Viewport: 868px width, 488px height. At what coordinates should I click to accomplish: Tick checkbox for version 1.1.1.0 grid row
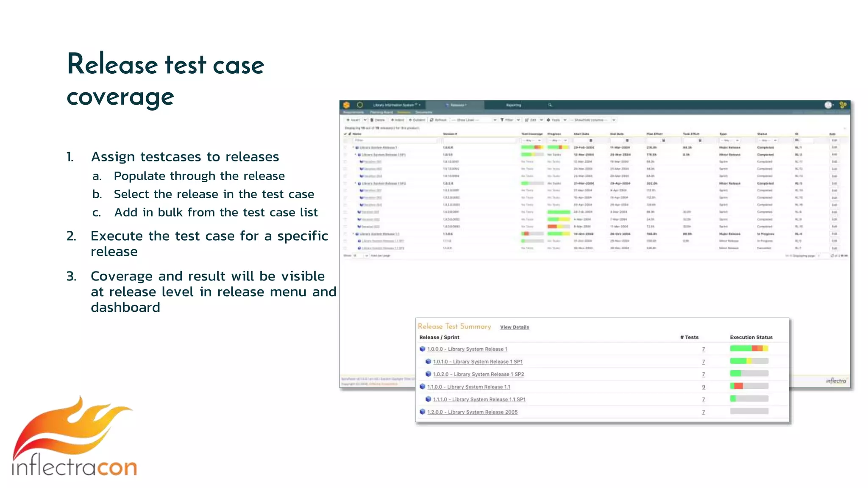[345, 241]
